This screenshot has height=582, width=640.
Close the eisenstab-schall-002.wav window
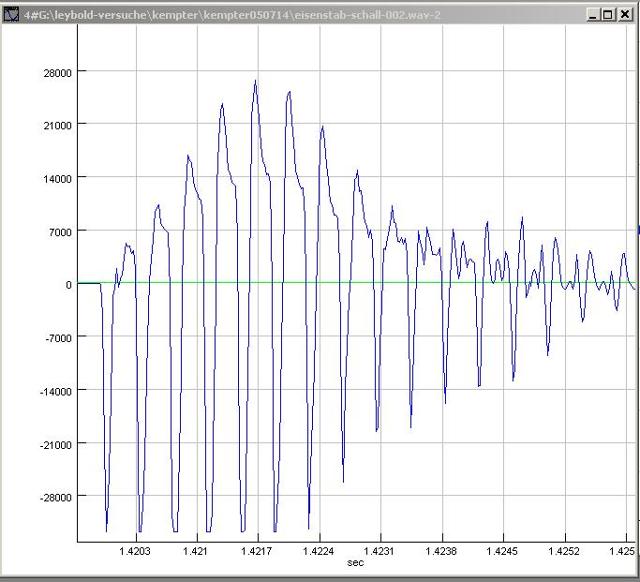coord(625,15)
